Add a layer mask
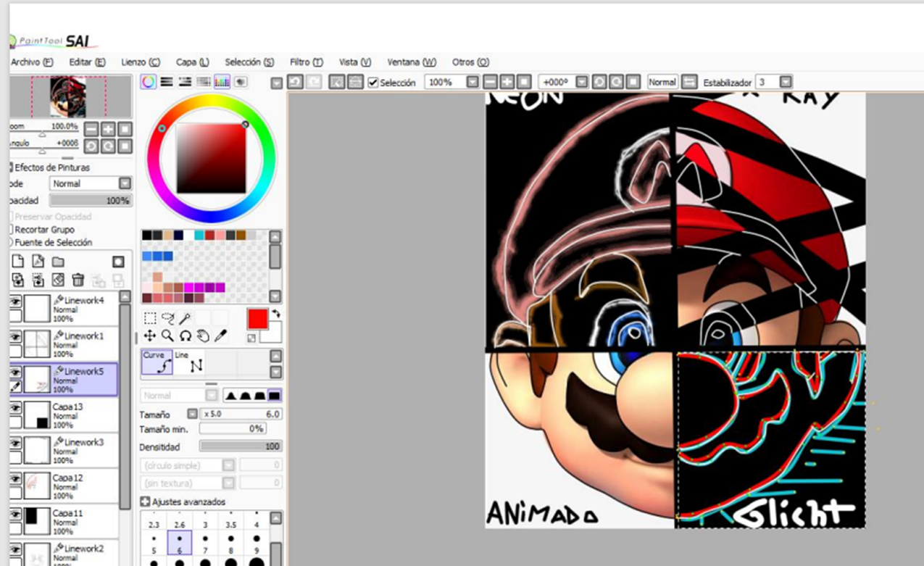 (x=118, y=262)
